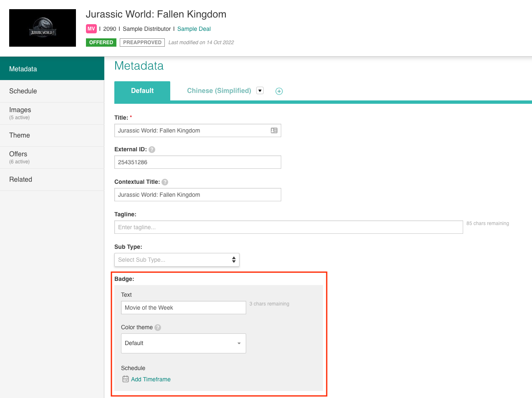Click the 85 chars remaining text
The image size is (532, 398).
point(488,223)
